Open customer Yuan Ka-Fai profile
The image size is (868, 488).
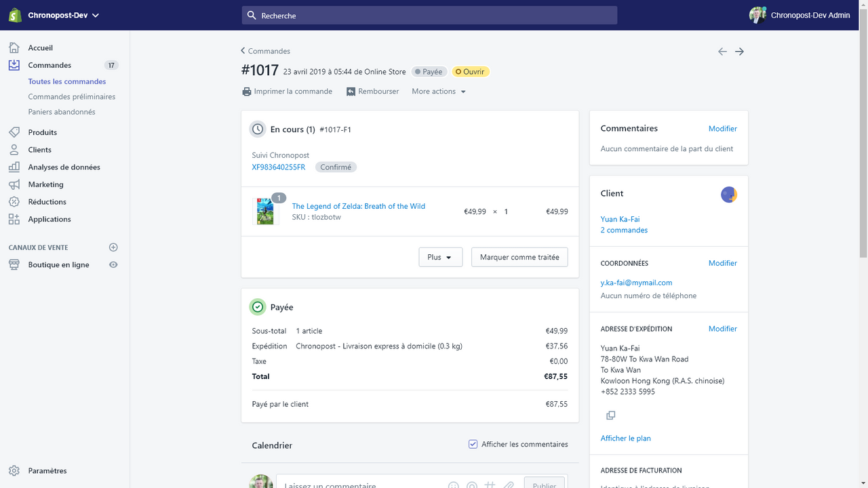[620, 219]
